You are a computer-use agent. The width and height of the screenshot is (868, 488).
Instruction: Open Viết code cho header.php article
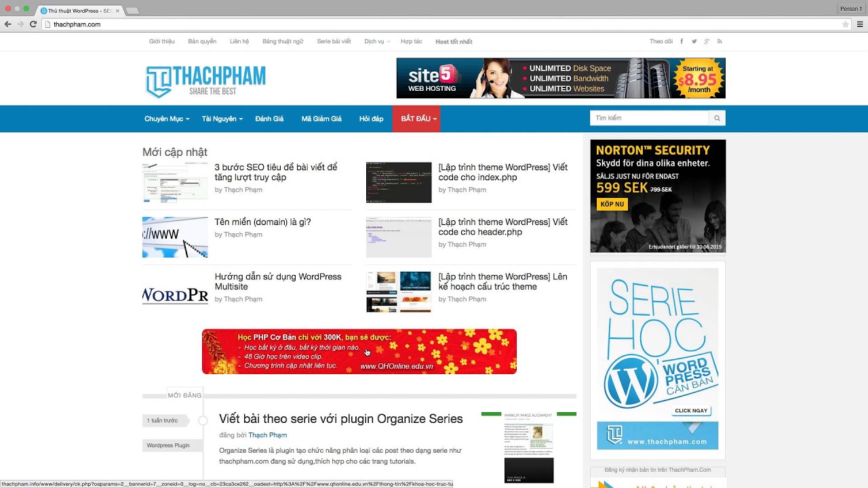(503, 227)
